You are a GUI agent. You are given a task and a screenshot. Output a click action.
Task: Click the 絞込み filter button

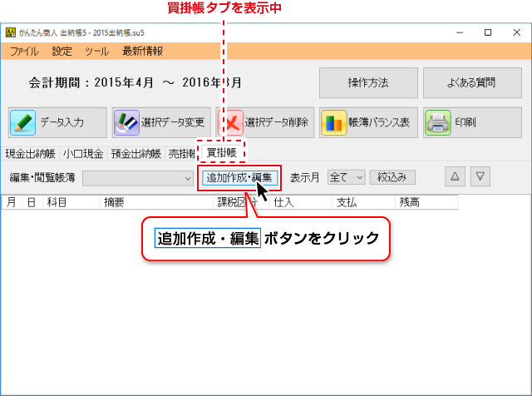tap(392, 177)
